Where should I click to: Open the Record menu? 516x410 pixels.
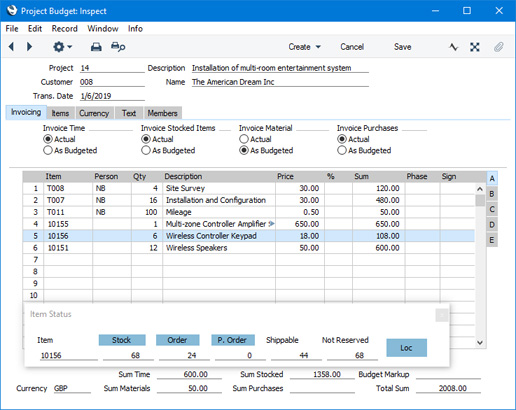click(x=64, y=29)
